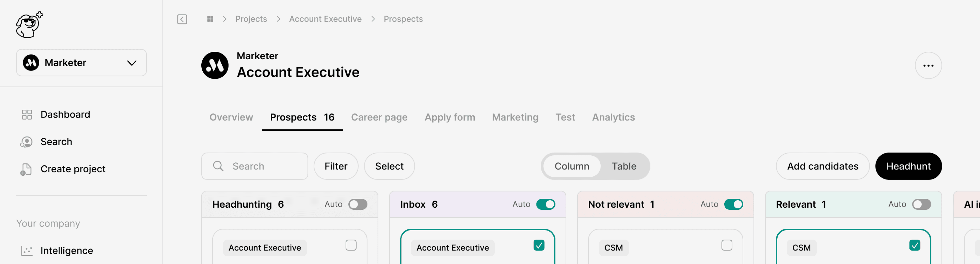Go to the Marketing tab
This screenshot has height=264, width=980.
515,117
